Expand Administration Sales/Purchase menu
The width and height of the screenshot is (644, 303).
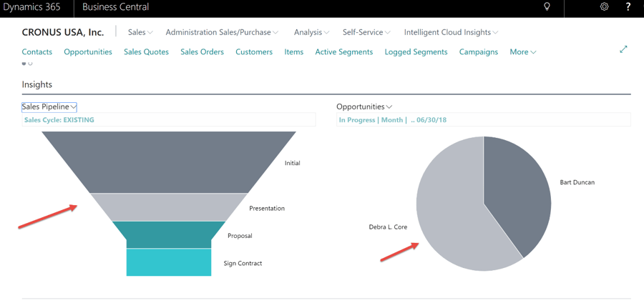[x=223, y=32]
